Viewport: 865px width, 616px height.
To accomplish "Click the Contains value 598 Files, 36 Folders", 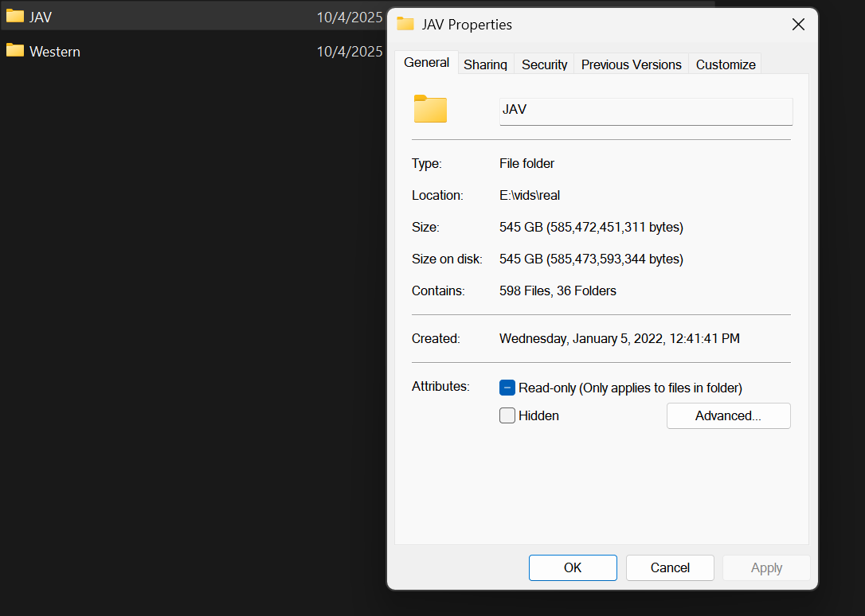I will (x=558, y=291).
